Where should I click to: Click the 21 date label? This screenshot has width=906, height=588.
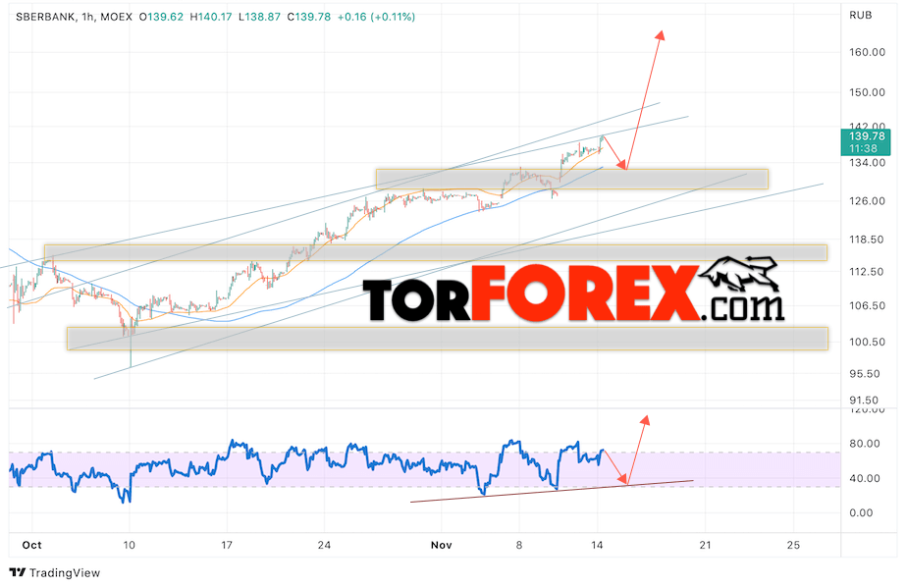tap(705, 545)
